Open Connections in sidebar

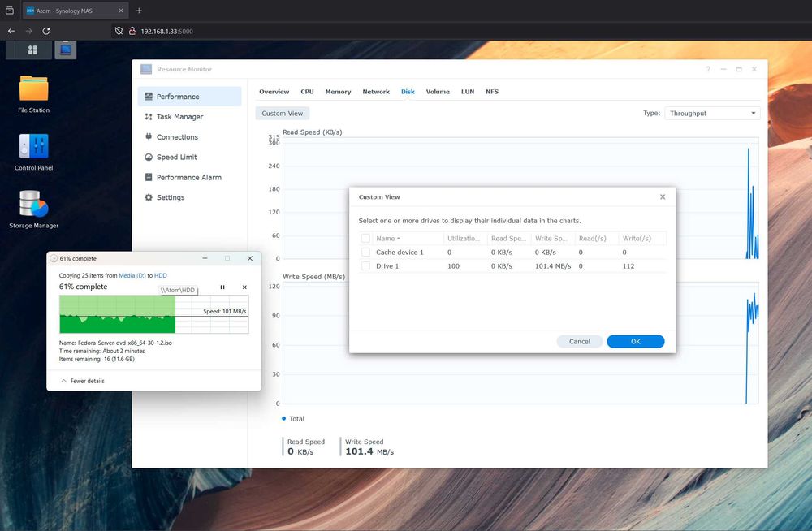[x=189, y=136]
